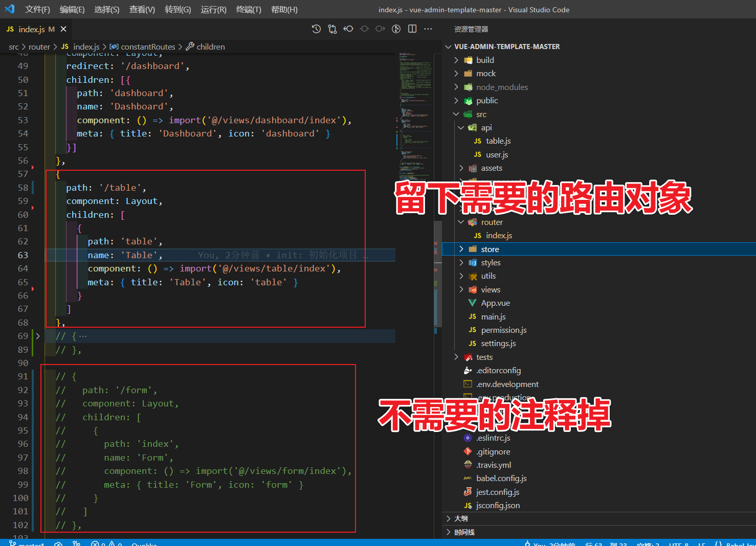Collapse the VUE-ADMIN-TEMPLATE-MASTER root section
Image resolution: width=756 pixels, height=546 pixels.
[449, 47]
